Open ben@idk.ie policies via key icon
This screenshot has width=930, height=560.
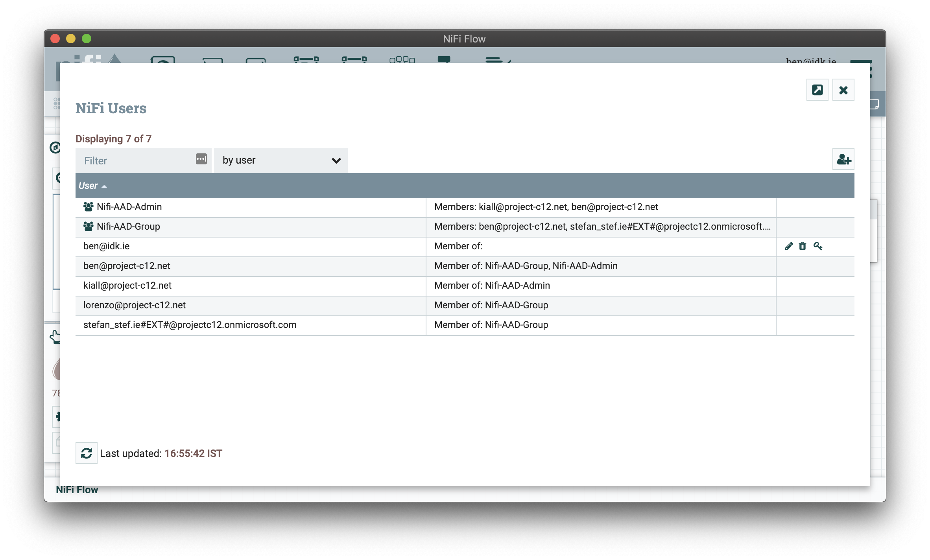(818, 246)
